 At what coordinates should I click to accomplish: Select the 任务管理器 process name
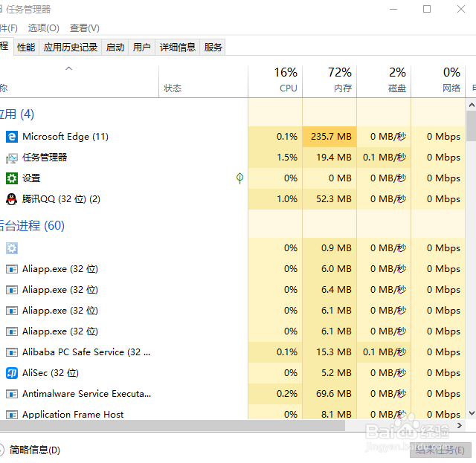(45, 158)
